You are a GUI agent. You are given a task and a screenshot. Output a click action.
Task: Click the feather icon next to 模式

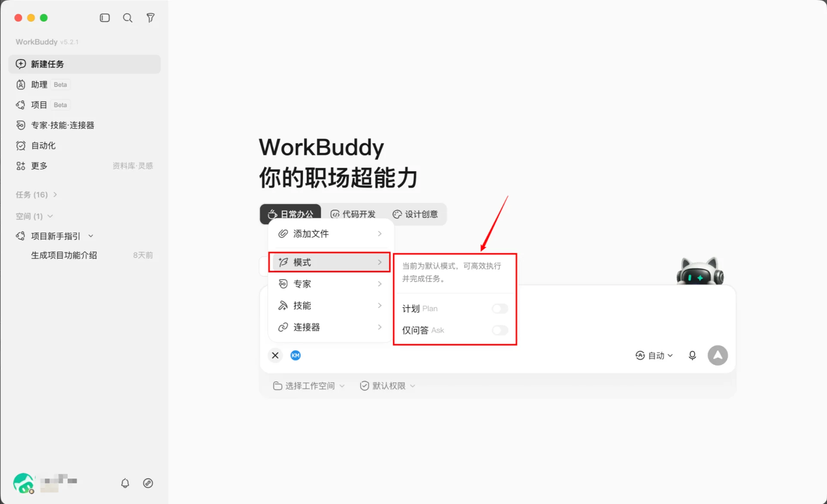283,262
